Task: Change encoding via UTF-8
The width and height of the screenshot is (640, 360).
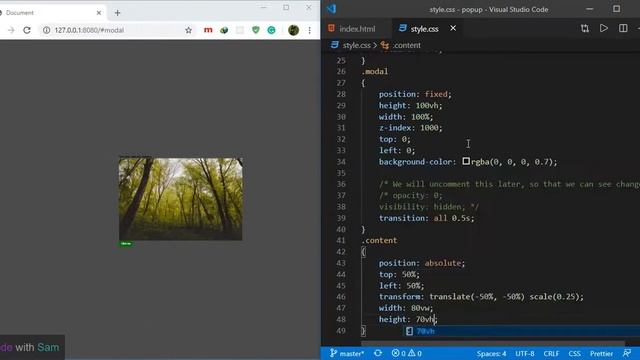Action: 524,353
